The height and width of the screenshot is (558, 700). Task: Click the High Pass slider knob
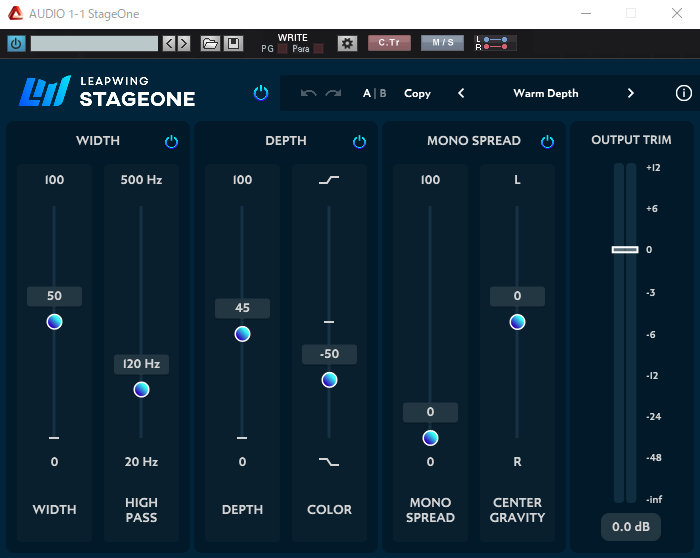click(x=142, y=390)
